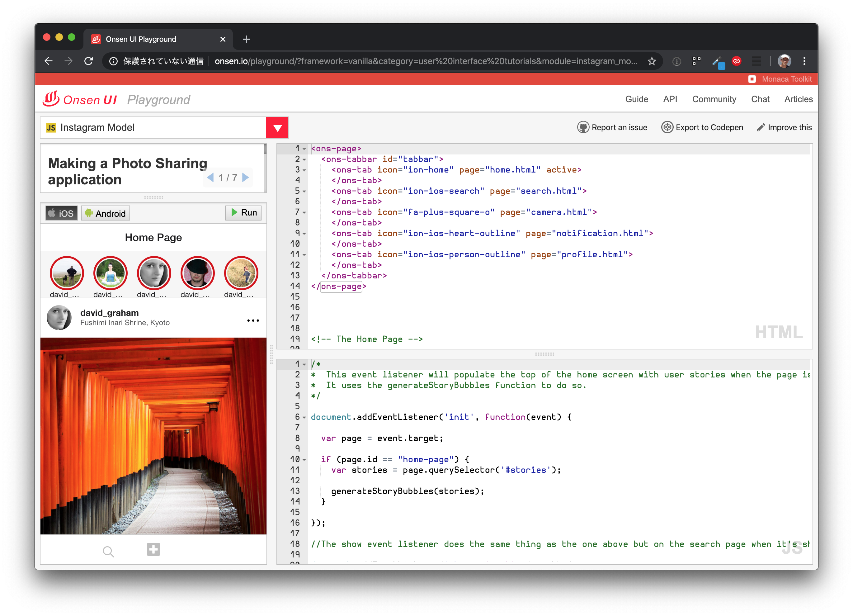Open fifth story bubble with child in field
The width and height of the screenshot is (853, 616).
point(241,273)
